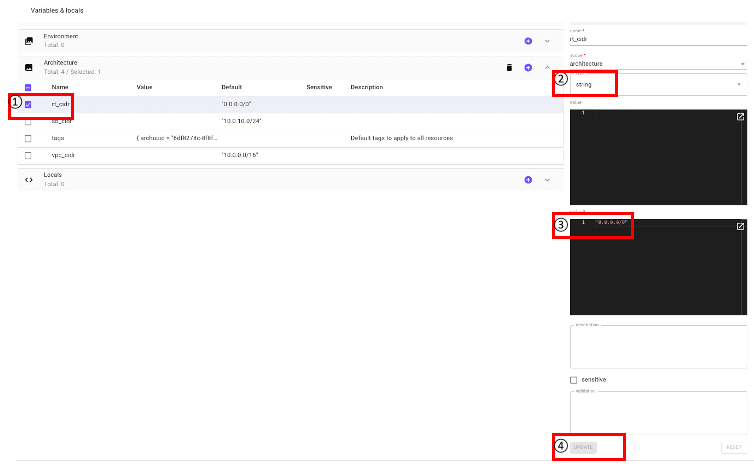
Task: Click the Locals code brackets icon
Action: tap(29, 180)
